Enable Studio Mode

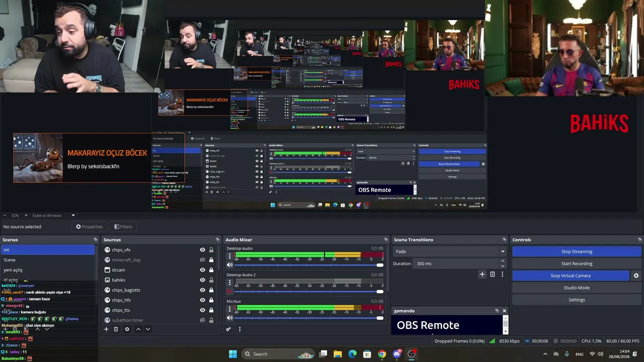(x=577, y=288)
